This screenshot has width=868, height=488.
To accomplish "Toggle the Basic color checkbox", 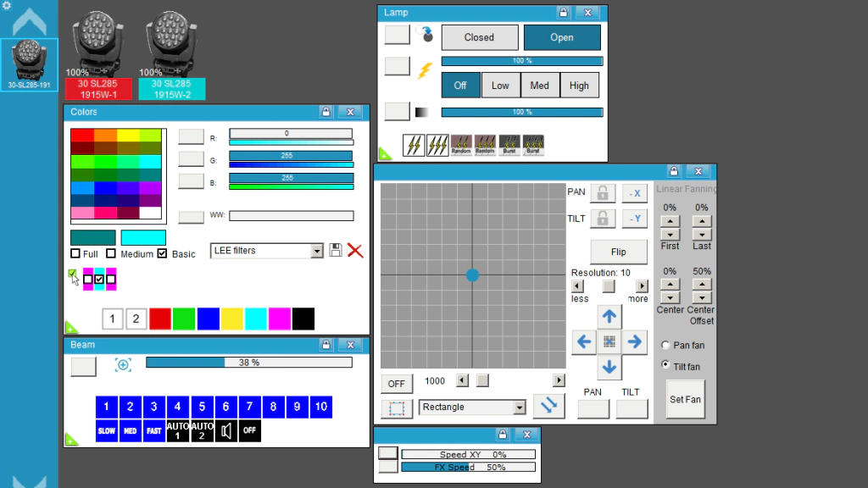I will (x=162, y=253).
